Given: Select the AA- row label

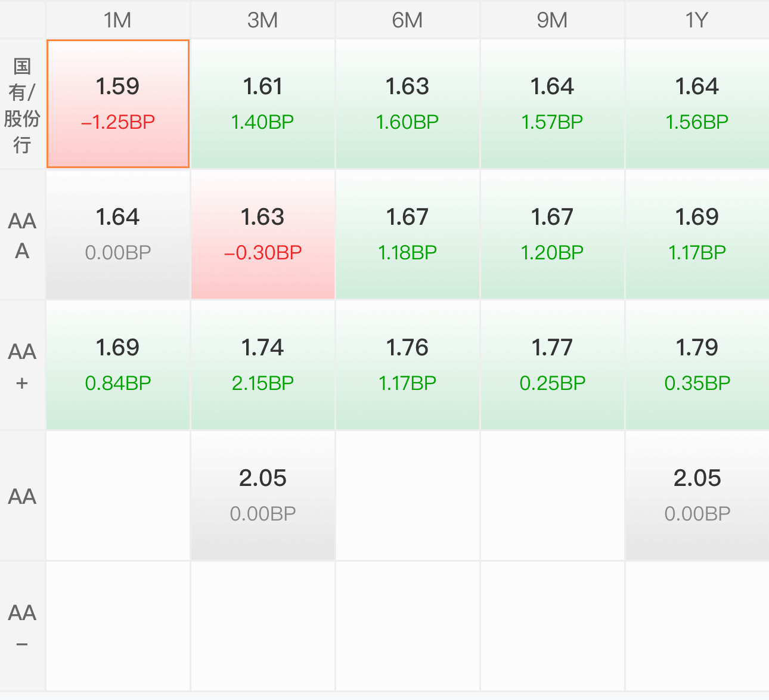Looking at the screenshot, I should (22, 627).
